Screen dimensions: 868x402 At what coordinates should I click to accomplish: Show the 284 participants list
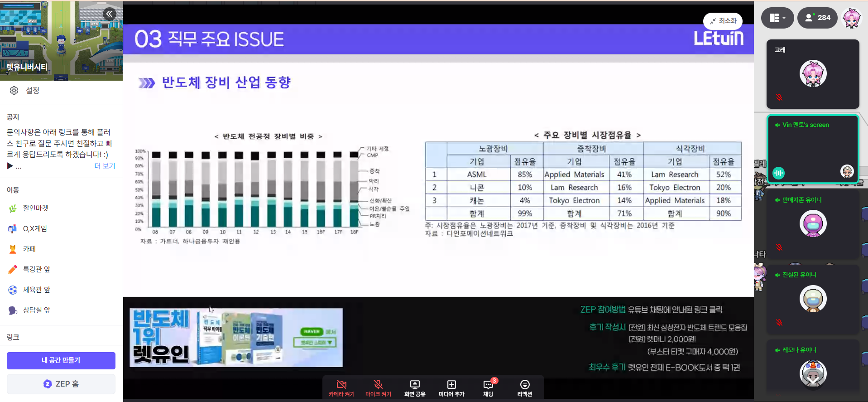point(817,18)
